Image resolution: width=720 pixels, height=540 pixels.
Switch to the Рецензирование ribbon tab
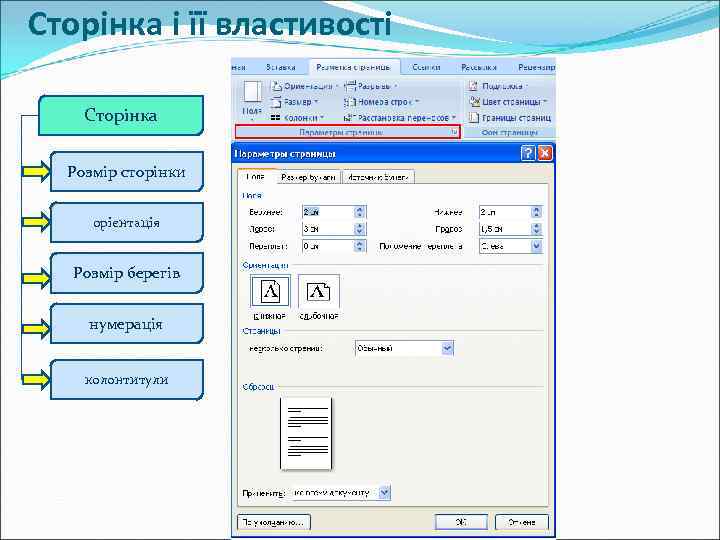(536, 67)
